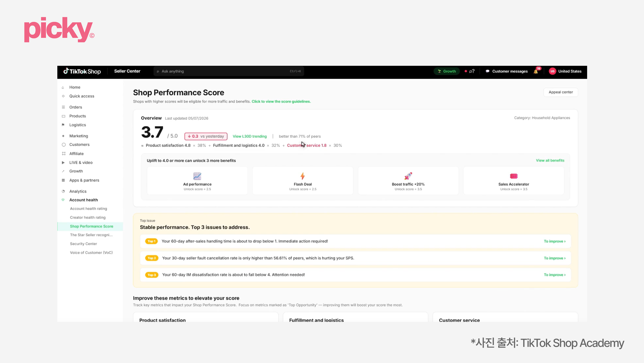The height and width of the screenshot is (363, 644).
Task: Click the Customers circle icon
Action: [x=64, y=145]
